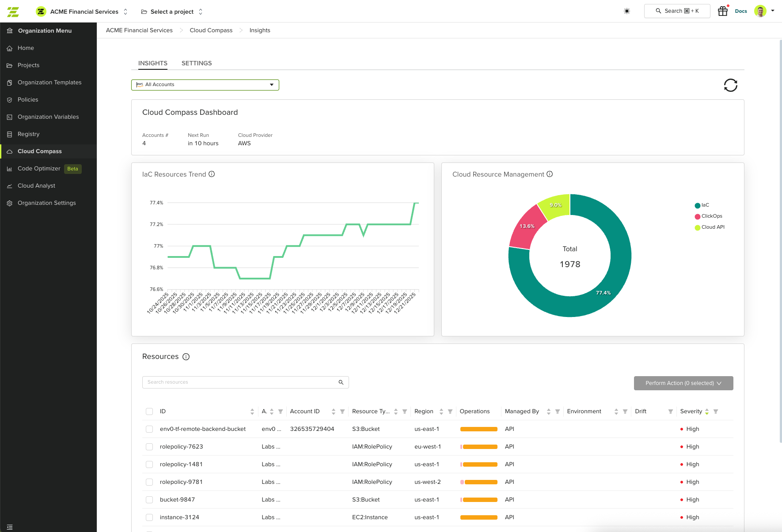
Task: Click the filter icon in Severity column
Action: pos(716,411)
